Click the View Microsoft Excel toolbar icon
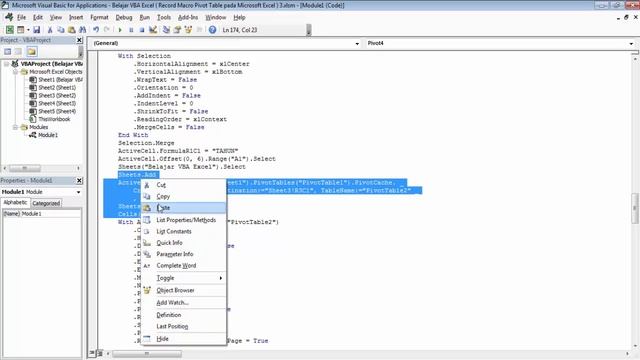The height and width of the screenshot is (360, 640). click(10, 30)
